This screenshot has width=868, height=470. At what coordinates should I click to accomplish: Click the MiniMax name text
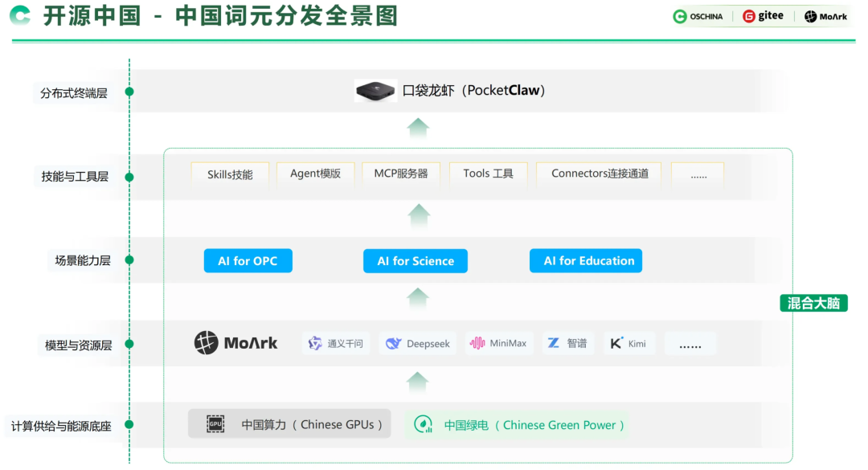508,343
